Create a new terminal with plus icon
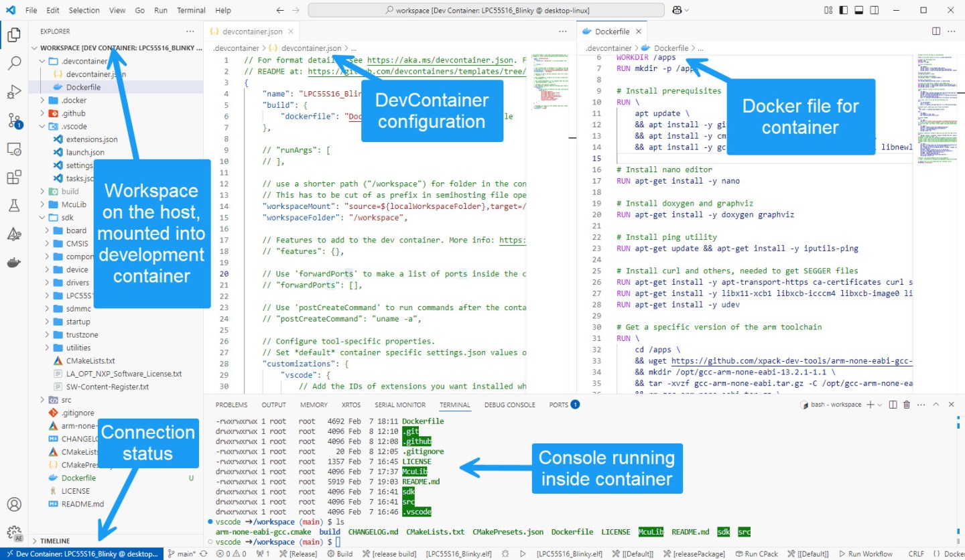The image size is (965, 560). pyautogui.click(x=870, y=405)
